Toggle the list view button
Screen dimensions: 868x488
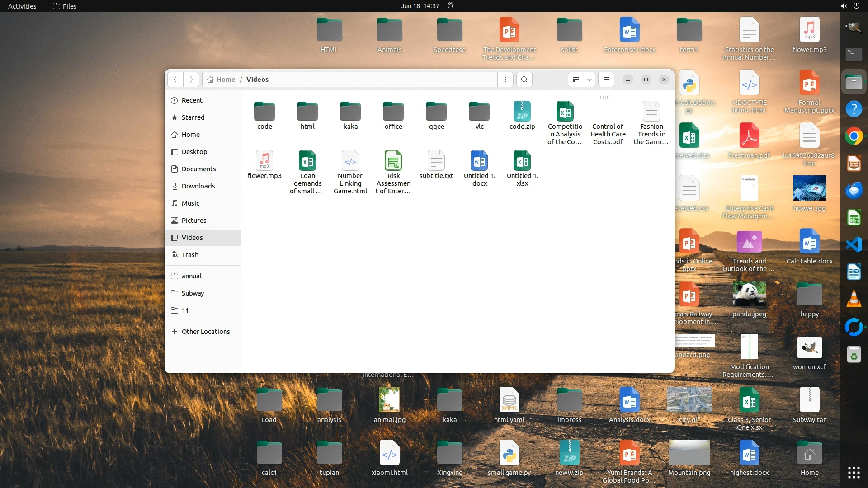576,80
